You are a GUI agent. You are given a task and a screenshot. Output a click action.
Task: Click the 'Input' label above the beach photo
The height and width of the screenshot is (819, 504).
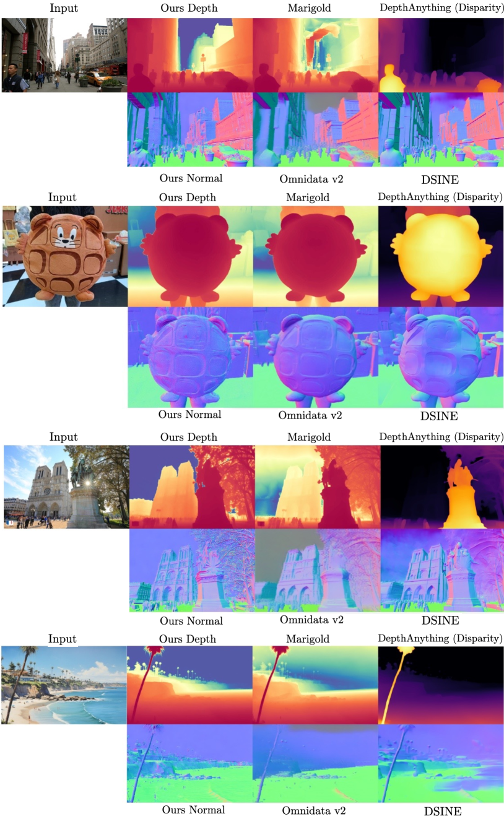pyautogui.click(x=63, y=639)
